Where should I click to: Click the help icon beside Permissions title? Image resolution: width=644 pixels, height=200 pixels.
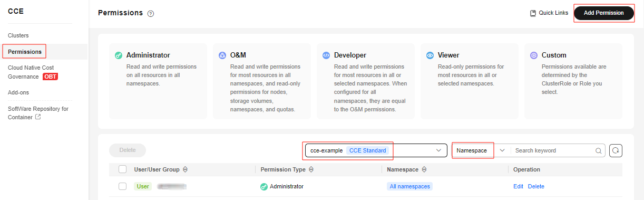151,14
